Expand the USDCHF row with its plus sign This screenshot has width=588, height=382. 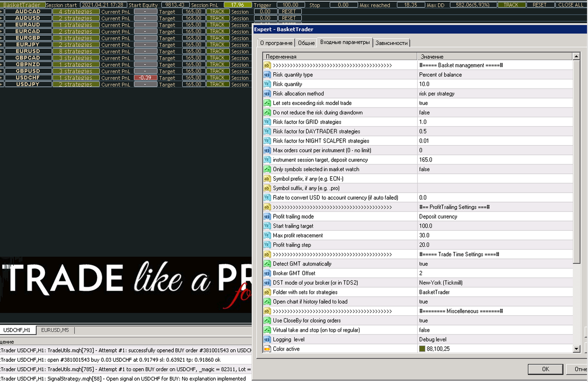[2, 77]
